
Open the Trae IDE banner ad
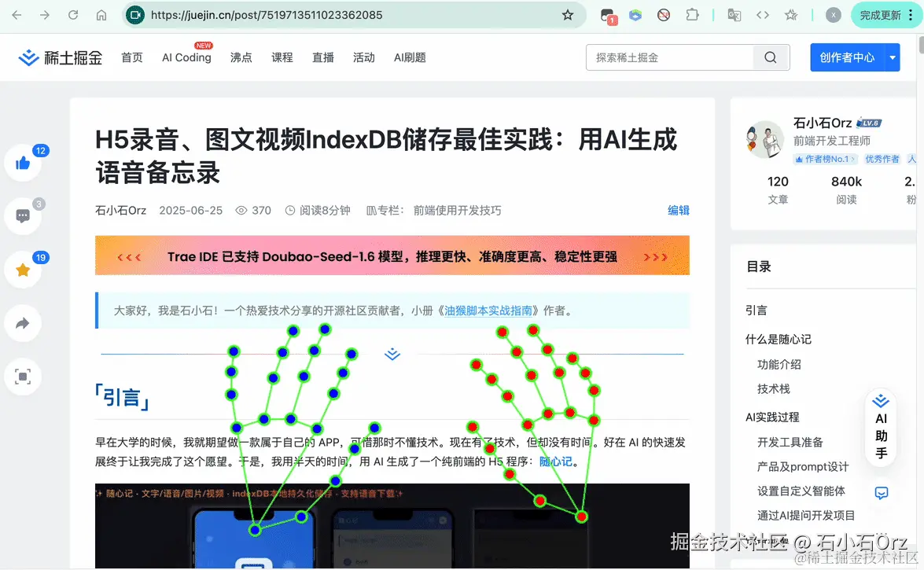392,256
